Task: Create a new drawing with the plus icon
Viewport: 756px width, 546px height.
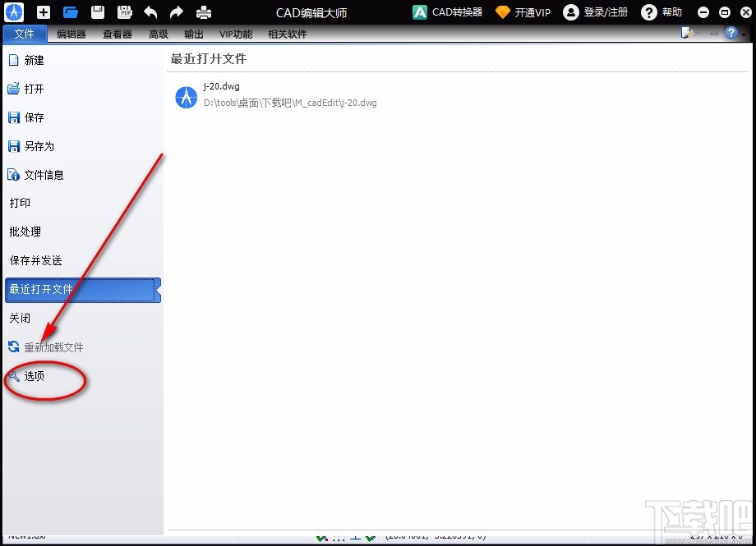Action: [x=42, y=11]
